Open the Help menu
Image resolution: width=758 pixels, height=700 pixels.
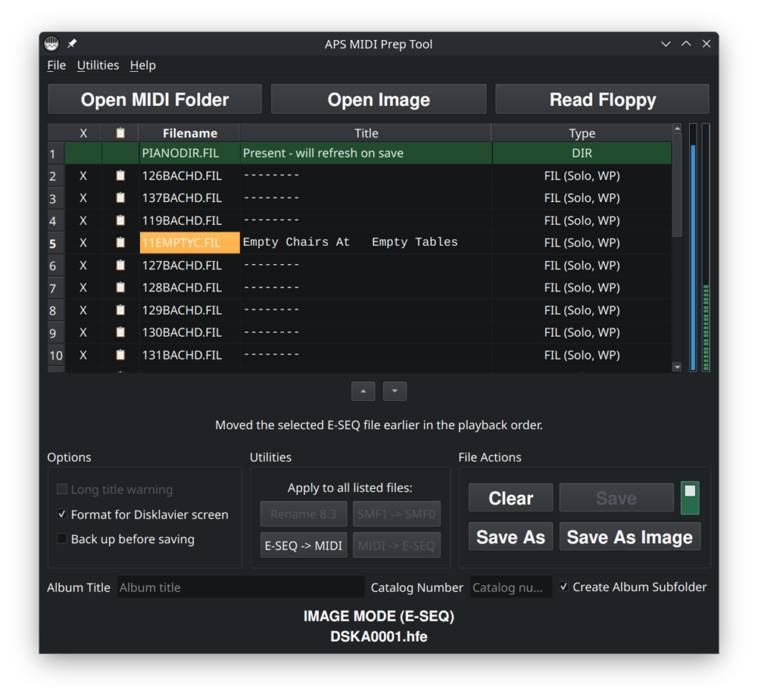point(142,65)
